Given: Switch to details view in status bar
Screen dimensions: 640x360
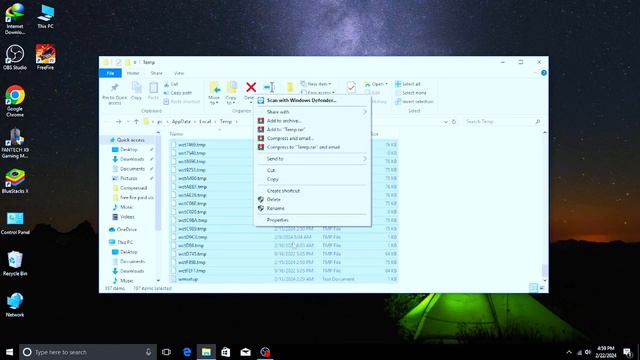Looking at the screenshot, I should coord(533,288).
